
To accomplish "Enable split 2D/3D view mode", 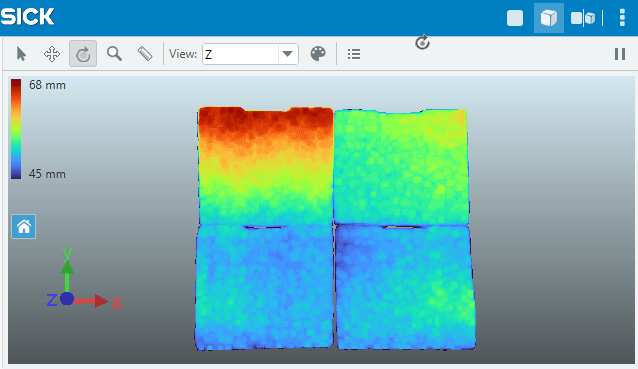I will coord(583,18).
